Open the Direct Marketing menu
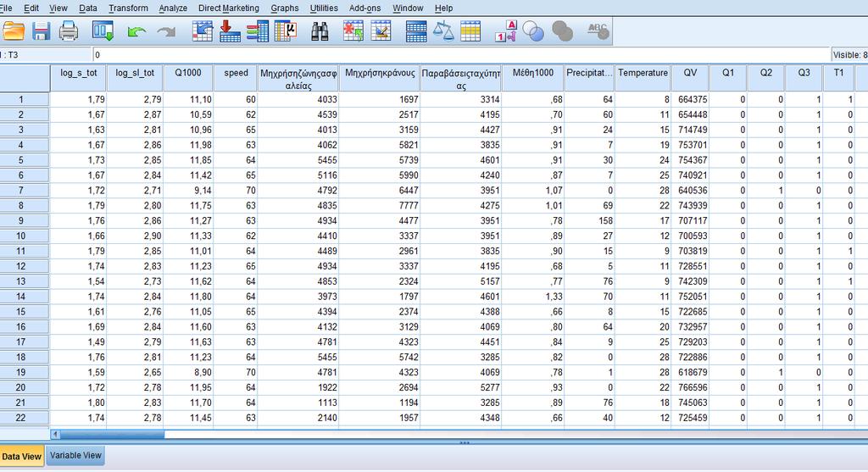This screenshot has width=868, height=472. [x=229, y=8]
